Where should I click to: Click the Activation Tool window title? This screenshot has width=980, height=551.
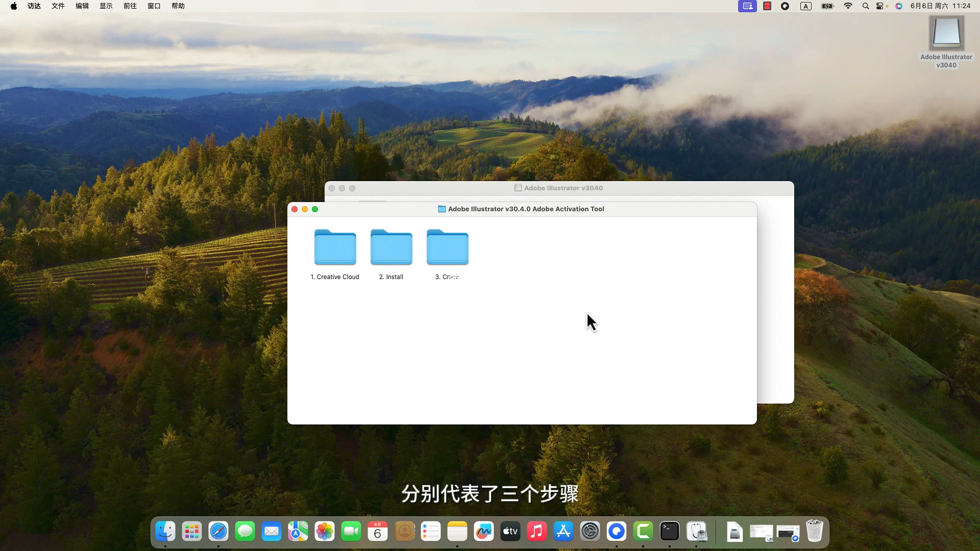[526, 209]
